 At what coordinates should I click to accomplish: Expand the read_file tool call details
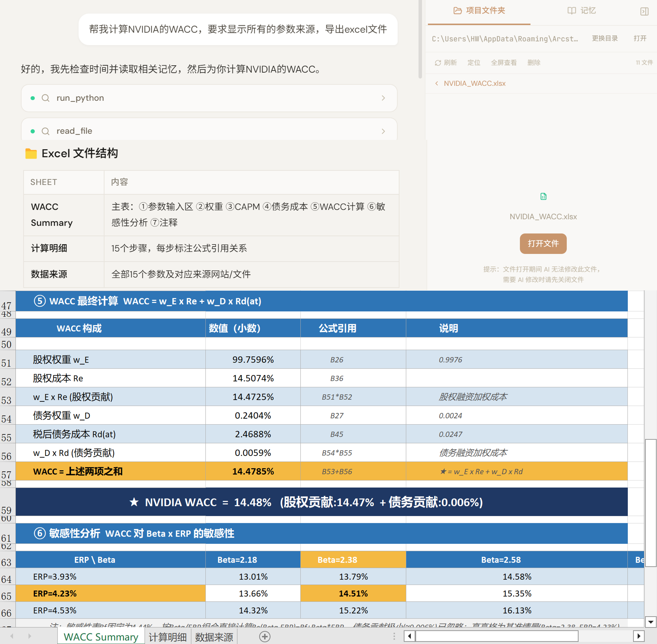383,131
